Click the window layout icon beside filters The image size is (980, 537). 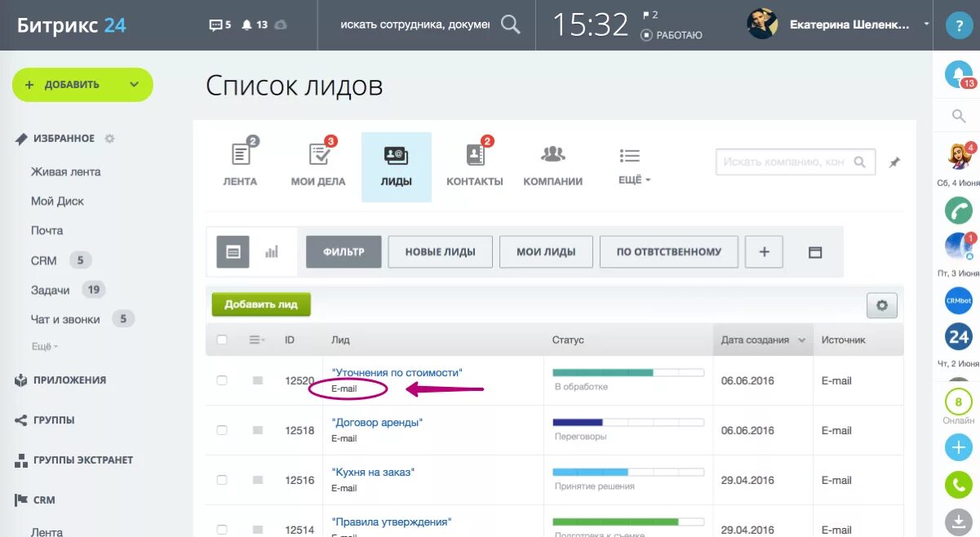(x=814, y=252)
